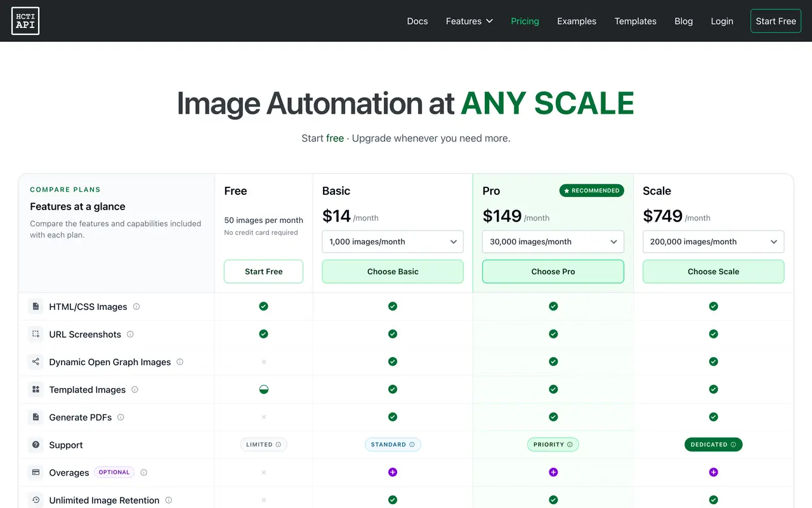Click the Standard support badge
Screen dimensions: 812x508
tap(393, 444)
